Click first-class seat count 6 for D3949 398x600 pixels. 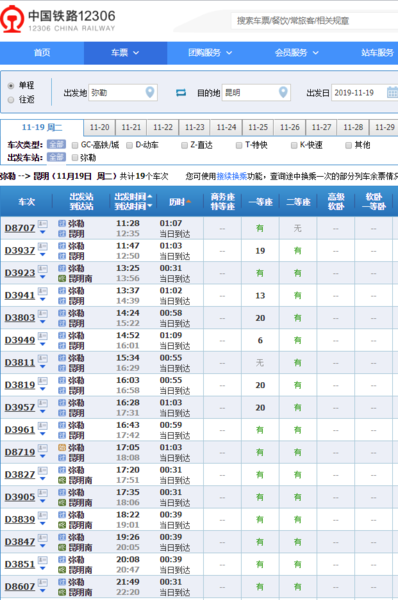(260, 341)
